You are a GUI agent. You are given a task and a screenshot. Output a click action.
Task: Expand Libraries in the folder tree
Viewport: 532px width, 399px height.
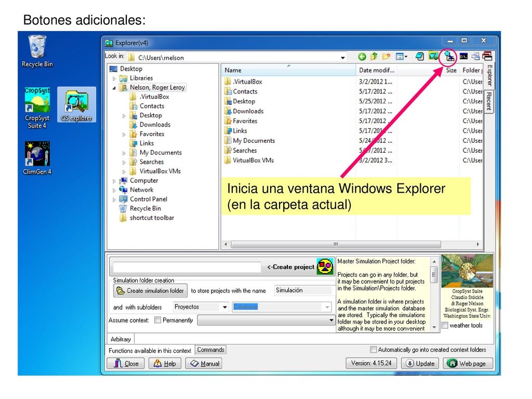pos(114,78)
